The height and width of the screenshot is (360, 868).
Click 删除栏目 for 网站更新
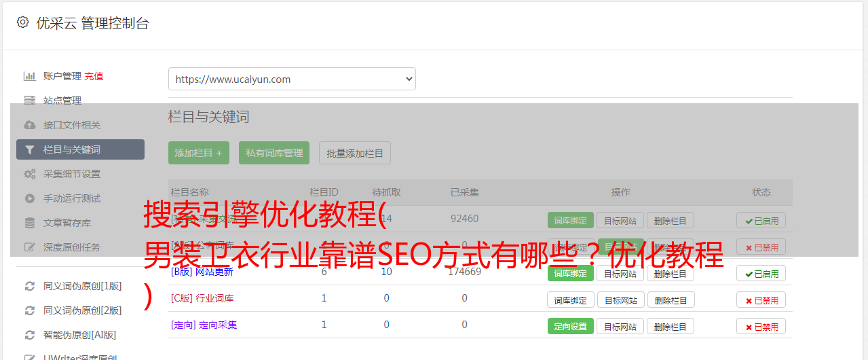click(670, 274)
